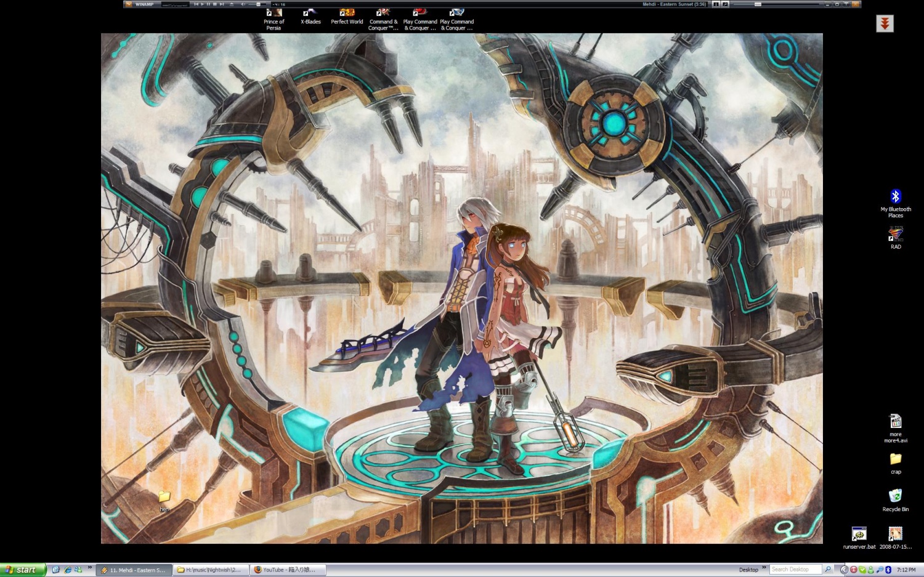Image resolution: width=924 pixels, height=577 pixels.
Task: Launch Command & Conquer™ shortcut
Action: pos(383,20)
